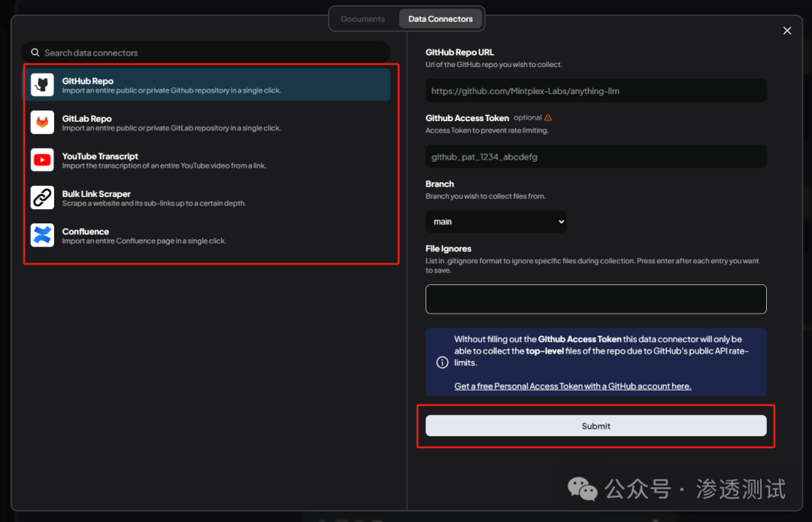Screen dimensions: 812x522
Task: Click the GitHub Repo URL label
Action: [x=460, y=53]
